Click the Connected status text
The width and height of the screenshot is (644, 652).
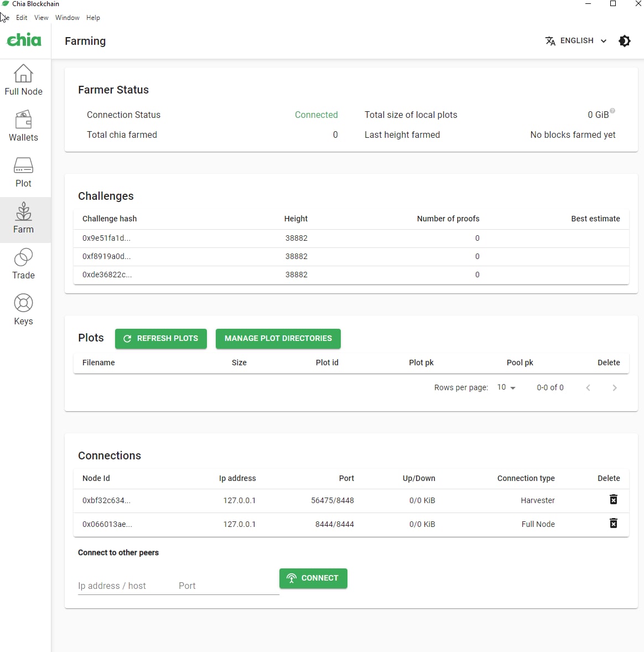316,115
